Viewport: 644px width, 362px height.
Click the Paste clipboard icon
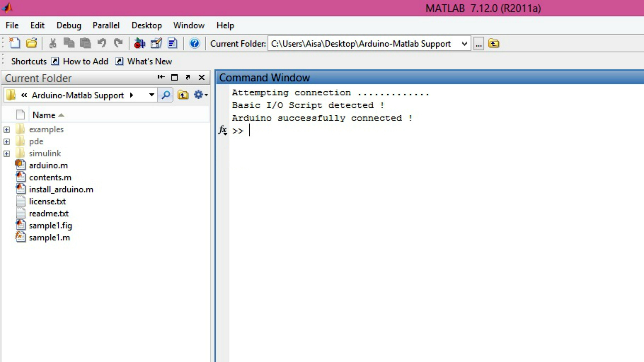(x=85, y=43)
